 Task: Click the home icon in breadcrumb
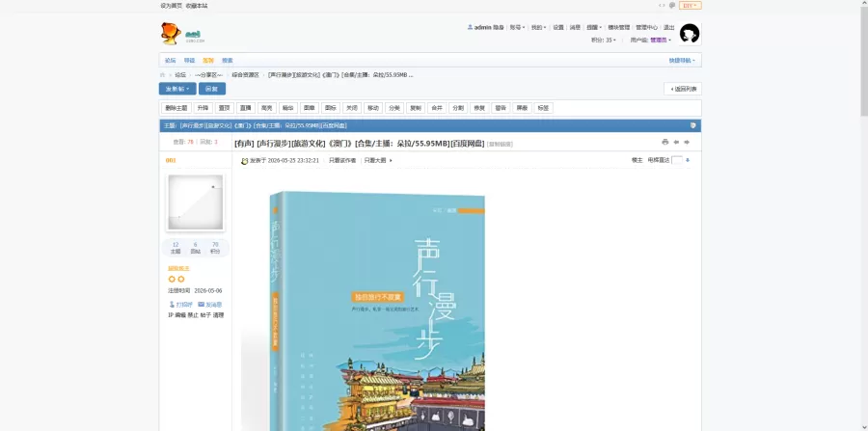tap(163, 74)
